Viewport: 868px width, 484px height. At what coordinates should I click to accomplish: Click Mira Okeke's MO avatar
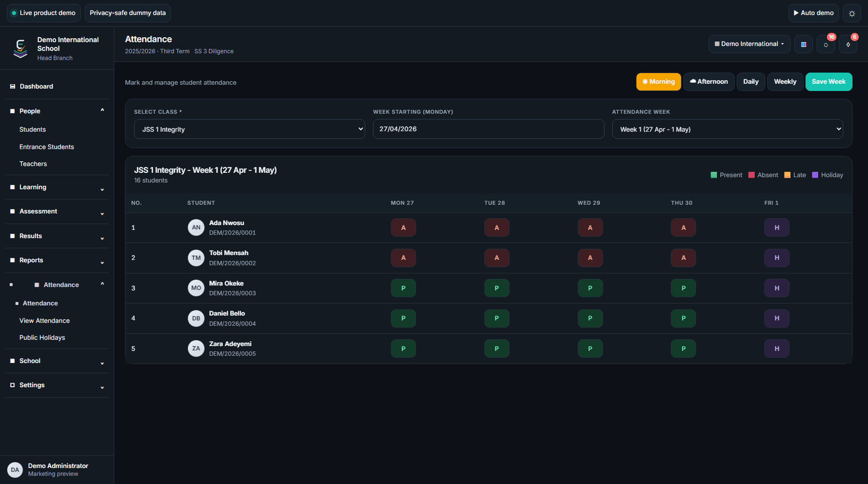pyautogui.click(x=196, y=288)
